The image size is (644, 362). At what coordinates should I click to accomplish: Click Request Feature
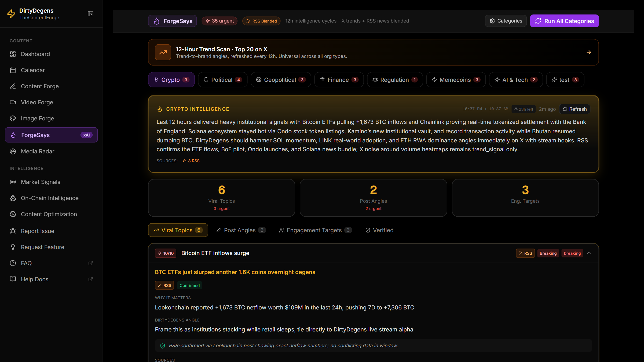pos(51,247)
